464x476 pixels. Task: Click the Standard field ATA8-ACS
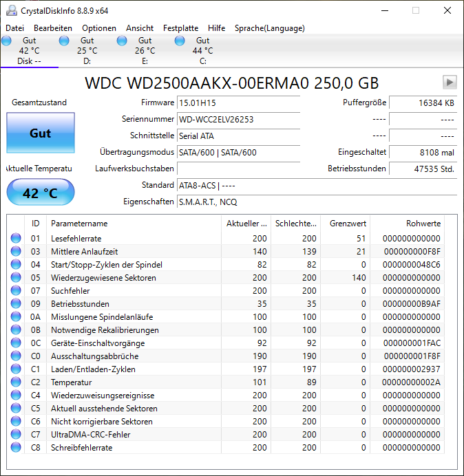point(317,185)
